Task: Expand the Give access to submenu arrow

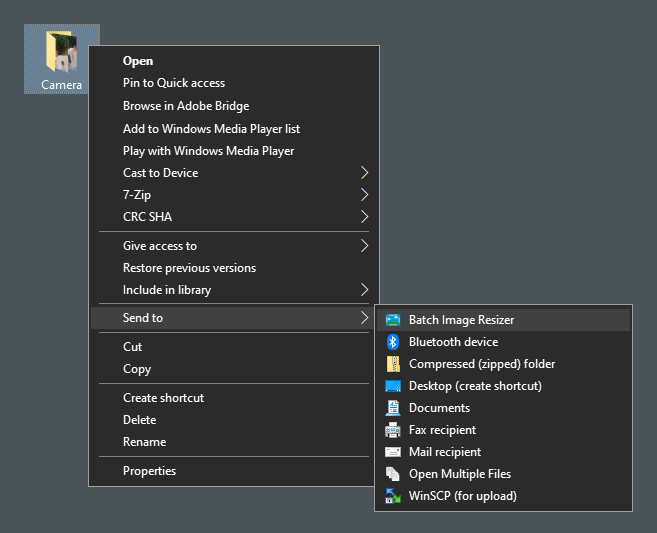Action: (x=365, y=246)
